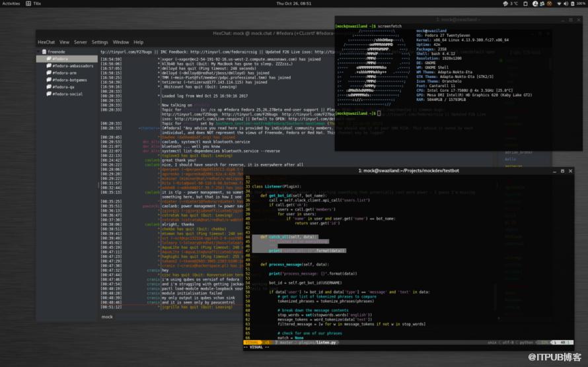The height and width of the screenshot is (367, 588).
Task: Click the VISUAL mode indicator in status line
Action: click(x=252, y=343)
